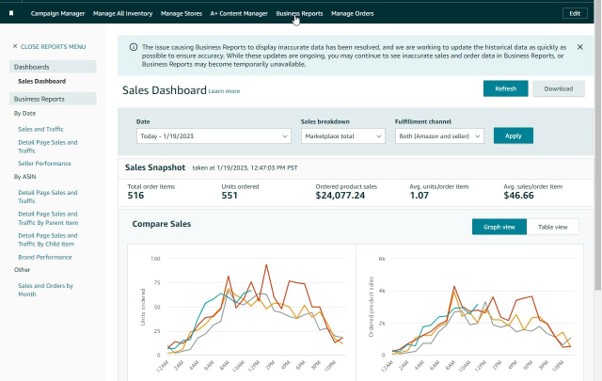The width and height of the screenshot is (602, 381).
Task: Click the Edit button in top bar
Action: click(575, 13)
